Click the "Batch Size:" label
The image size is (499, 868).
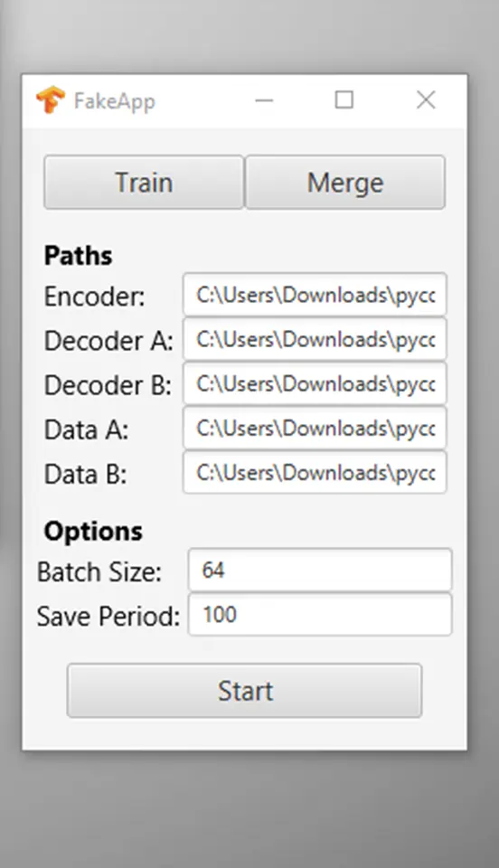coord(99,571)
